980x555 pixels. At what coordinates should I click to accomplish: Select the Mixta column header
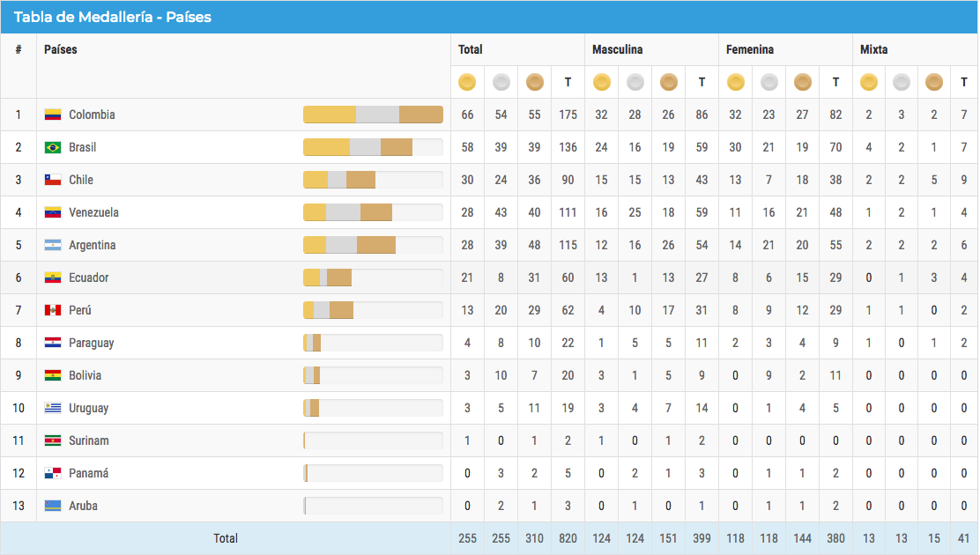tap(873, 49)
